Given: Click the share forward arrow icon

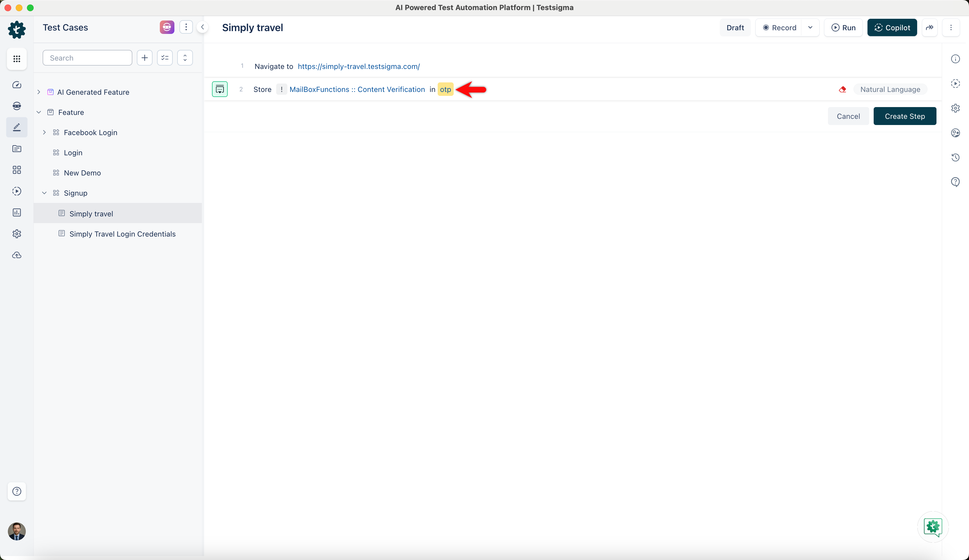Looking at the screenshot, I should point(929,28).
